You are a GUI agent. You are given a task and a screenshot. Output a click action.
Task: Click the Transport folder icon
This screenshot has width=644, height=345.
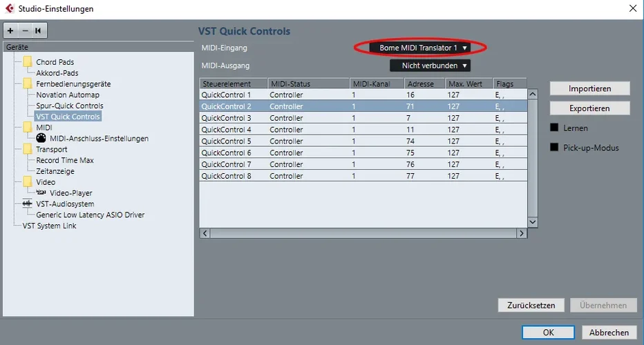pos(28,149)
